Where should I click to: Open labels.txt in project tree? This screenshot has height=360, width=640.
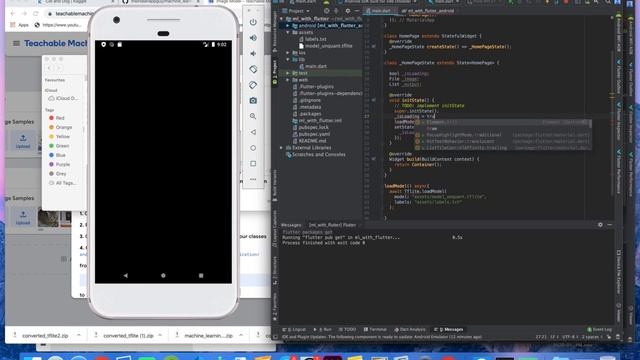click(313, 39)
